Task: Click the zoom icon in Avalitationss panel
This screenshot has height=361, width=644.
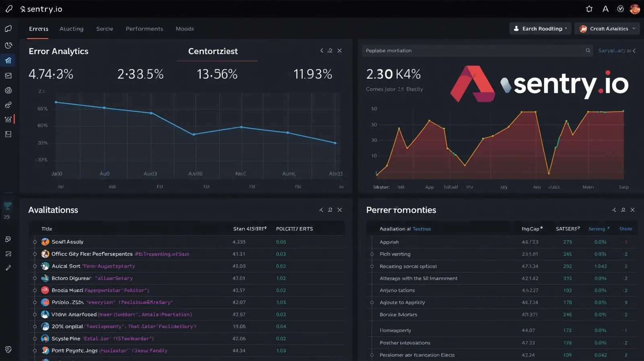Action: 330,210
